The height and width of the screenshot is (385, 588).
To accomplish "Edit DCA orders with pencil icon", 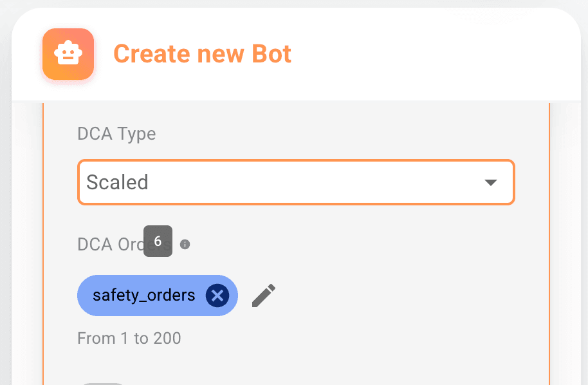I will click(264, 296).
